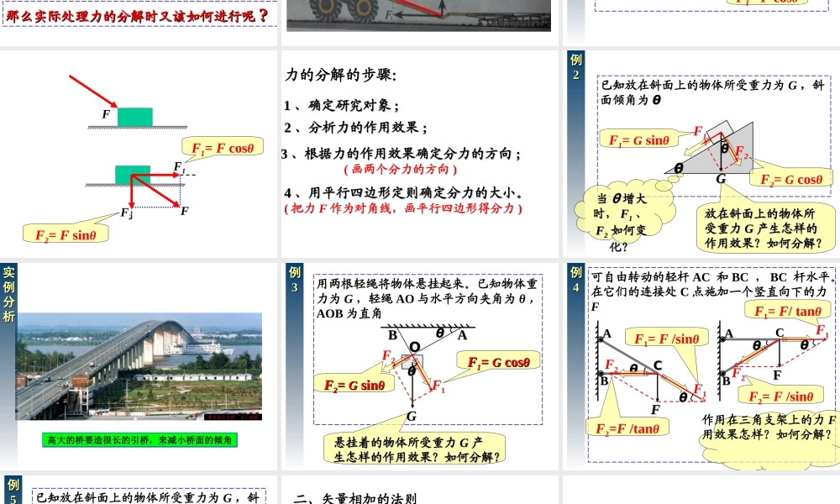The width and height of the screenshot is (840, 504).
Task: Click the callout F1= F /sinθ
Action: [x=667, y=339]
